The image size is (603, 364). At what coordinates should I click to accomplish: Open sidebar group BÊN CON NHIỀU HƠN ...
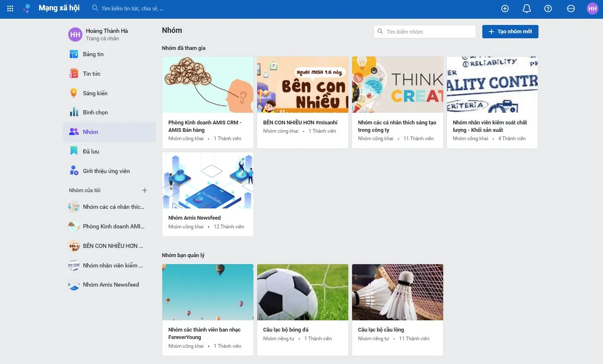point(109,246)
